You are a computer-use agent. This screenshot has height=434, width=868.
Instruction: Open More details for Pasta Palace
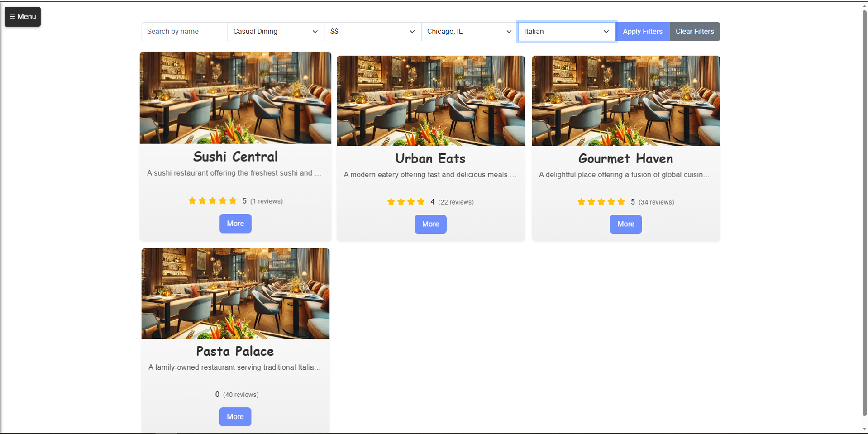235,417
